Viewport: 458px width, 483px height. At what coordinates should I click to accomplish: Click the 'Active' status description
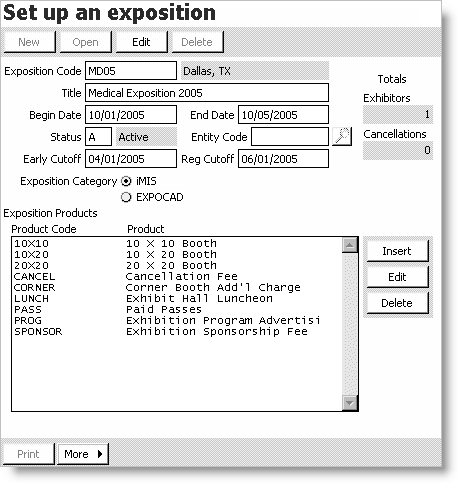[x=133, y=137]
